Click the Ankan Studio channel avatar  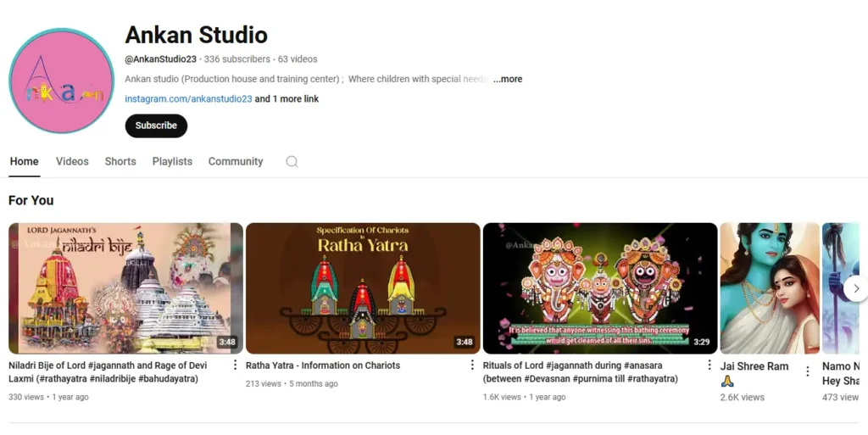point(61,81)
